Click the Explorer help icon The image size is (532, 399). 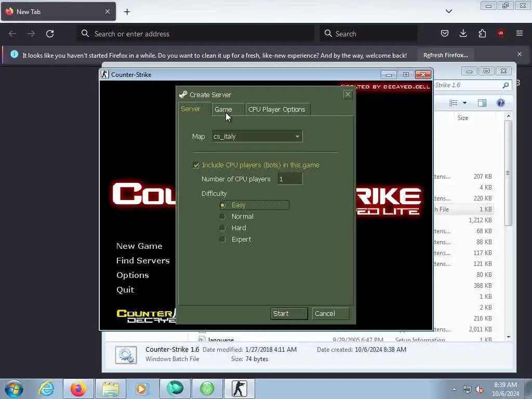(500, 103)
